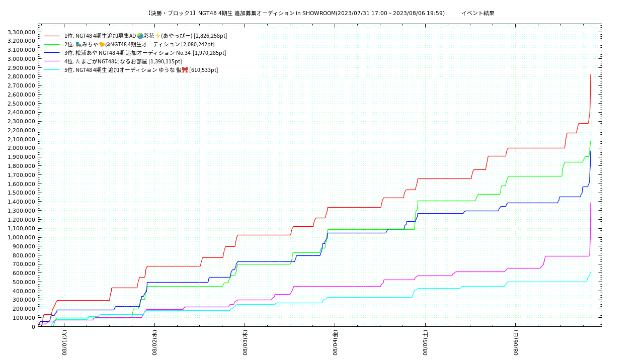Click the green line sample in the legend

pyautogui.click(x=52, y=45)
